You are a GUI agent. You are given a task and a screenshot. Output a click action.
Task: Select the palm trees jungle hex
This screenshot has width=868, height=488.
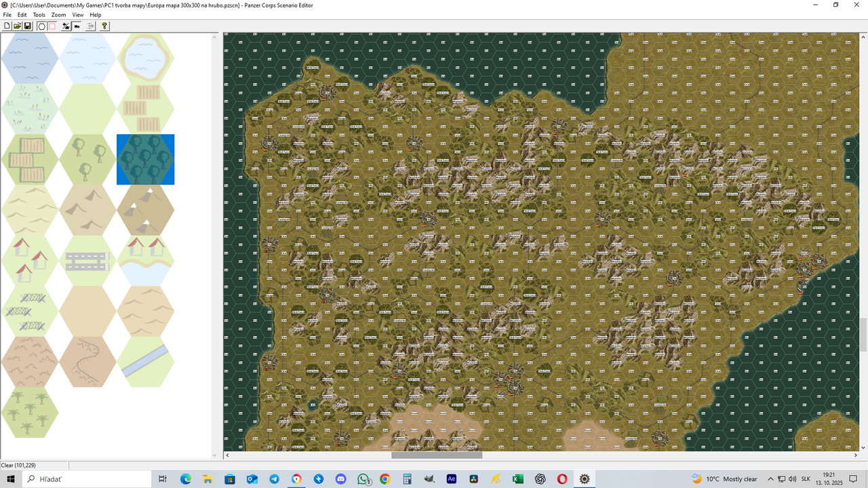[x=30, y=412]
